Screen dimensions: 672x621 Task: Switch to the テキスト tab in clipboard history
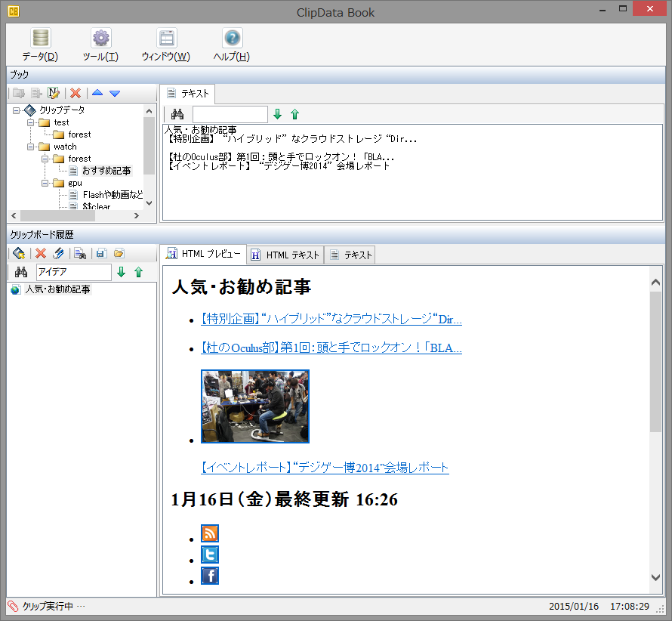[x=350, y=255]
